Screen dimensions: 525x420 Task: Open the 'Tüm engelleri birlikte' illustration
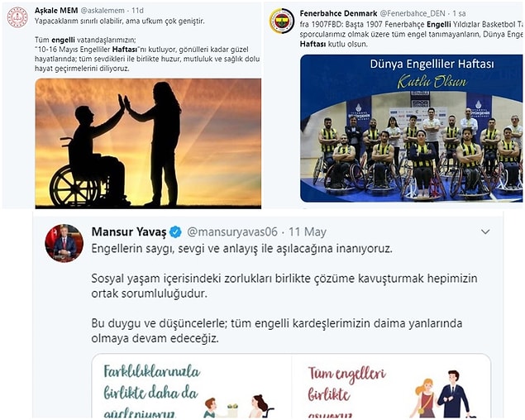(x=391, y=386)
